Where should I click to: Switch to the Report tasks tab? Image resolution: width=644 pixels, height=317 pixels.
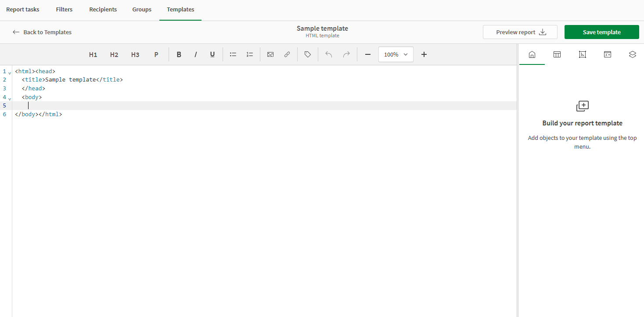coord(22,9)
